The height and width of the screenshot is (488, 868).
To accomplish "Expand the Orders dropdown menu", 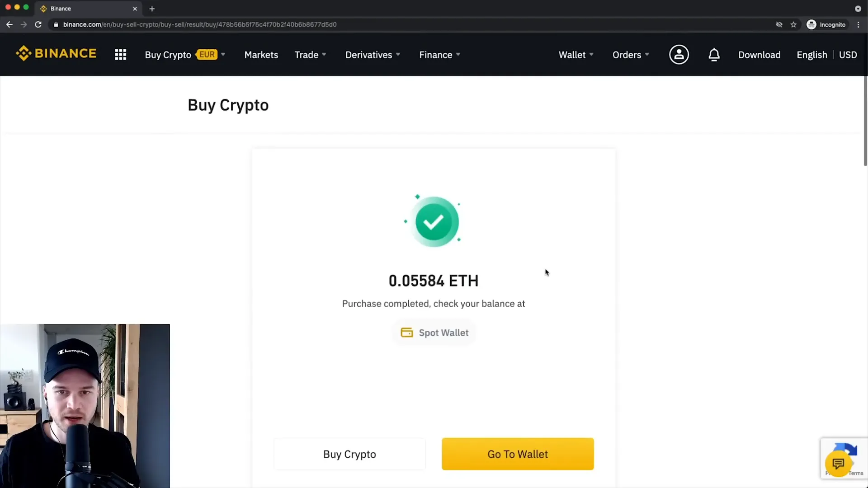I will (630, 55).
